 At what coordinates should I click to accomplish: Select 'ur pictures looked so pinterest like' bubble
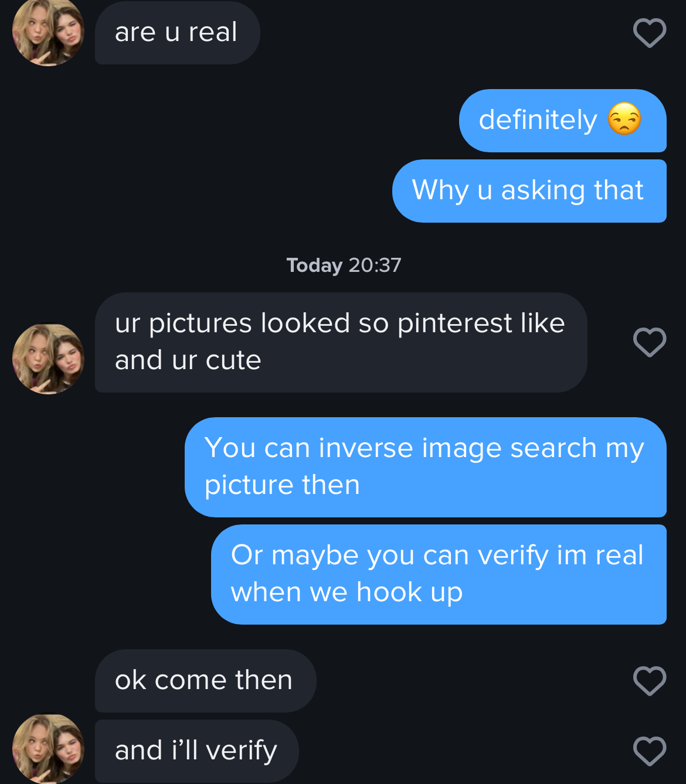pyautogui.click(x=341, y=343)
